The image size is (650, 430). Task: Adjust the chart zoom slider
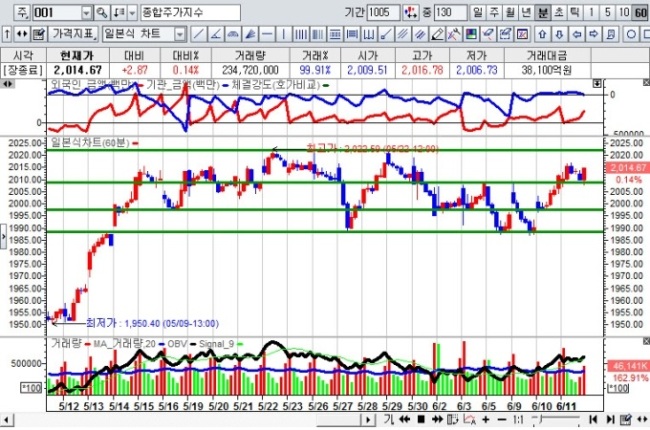pyautogui.click(x=555, y=420)
